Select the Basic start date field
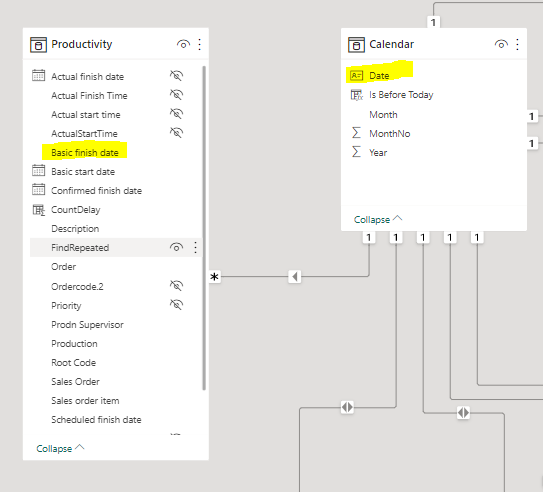Viewport: 543px width, 492px height. (x=83, y=171)
